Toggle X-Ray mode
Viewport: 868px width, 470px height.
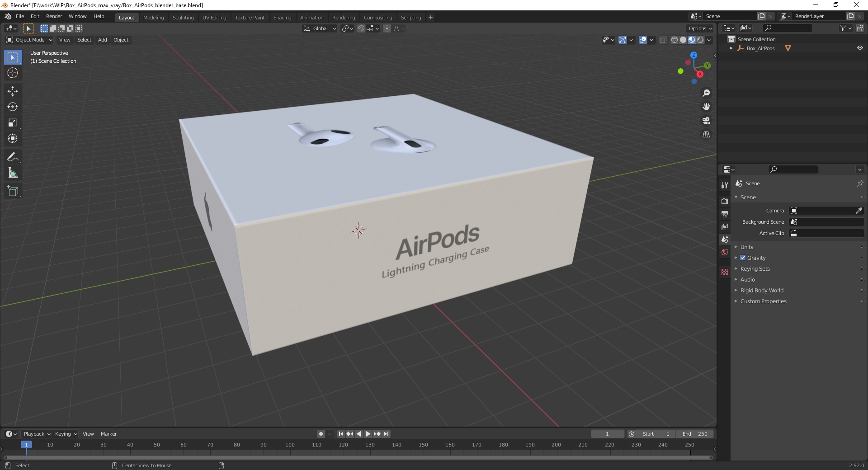point(663,40)
